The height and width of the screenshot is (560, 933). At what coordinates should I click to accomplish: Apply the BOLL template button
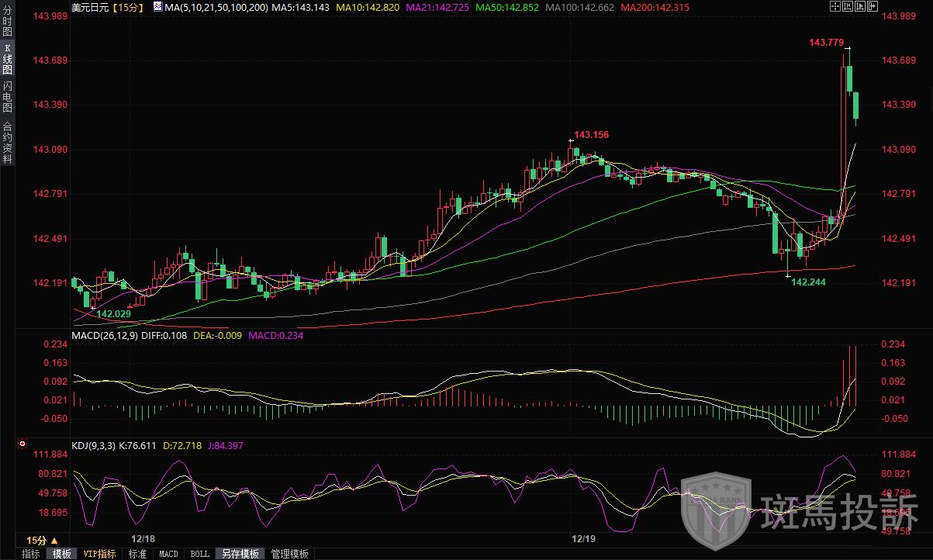(199, 554)
